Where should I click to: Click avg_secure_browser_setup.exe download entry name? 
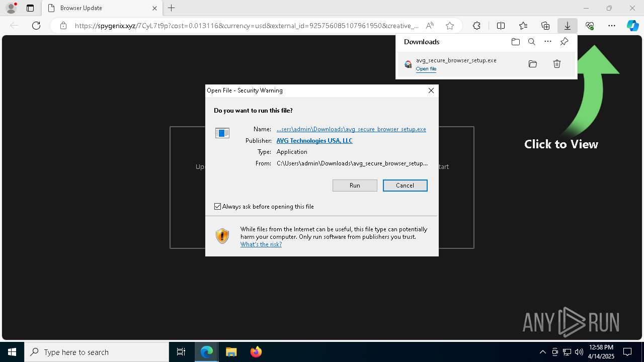point(456,60)
